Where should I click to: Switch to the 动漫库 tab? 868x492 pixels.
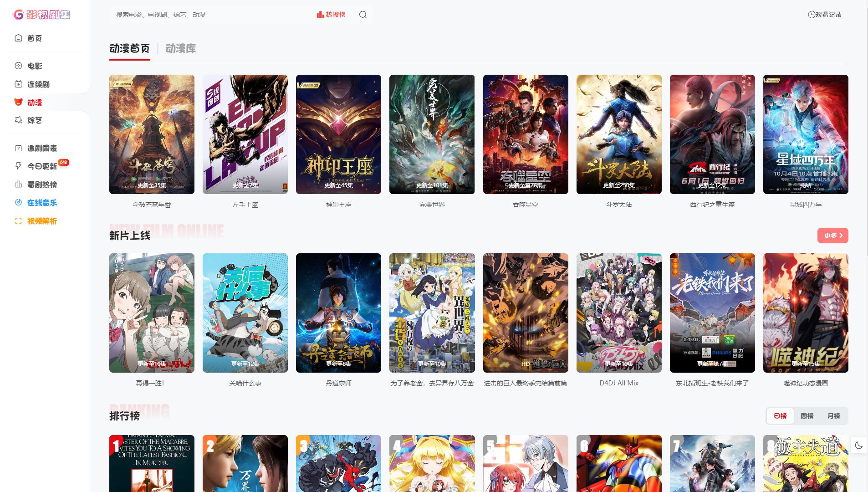181,48
